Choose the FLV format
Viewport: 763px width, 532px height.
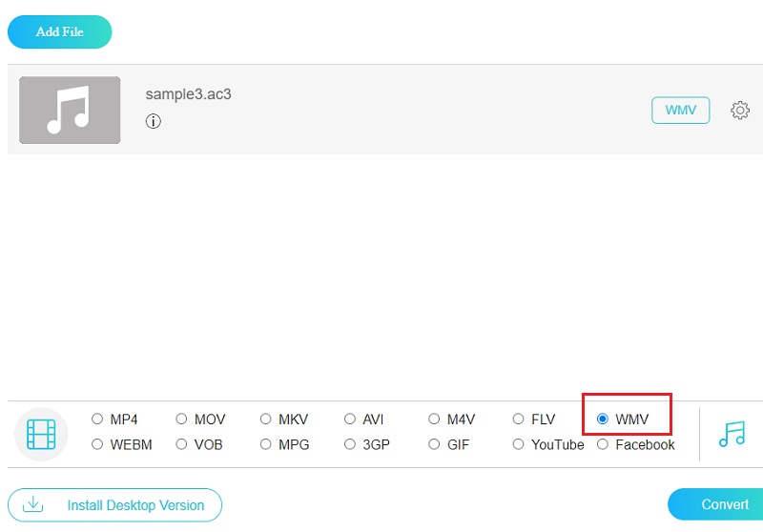pyautogui.click(x=518, y=419)
